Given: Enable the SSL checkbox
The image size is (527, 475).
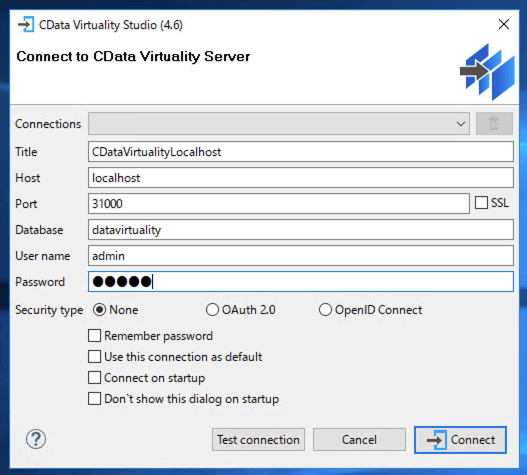Looking at the screenshot, I should pyautogui.click(x=481, y=203).
